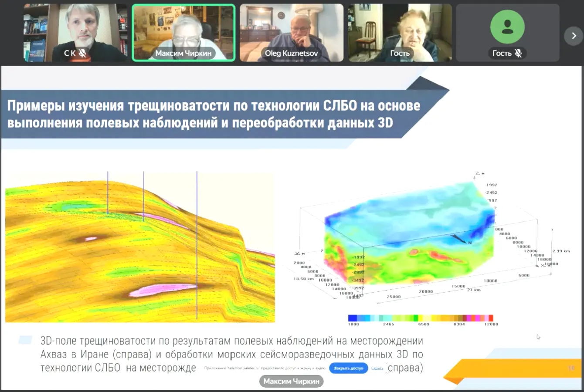Click the Максим Чиркин presenter name label
The height and width of the screenshot is (392, 584).
(291, 381)
